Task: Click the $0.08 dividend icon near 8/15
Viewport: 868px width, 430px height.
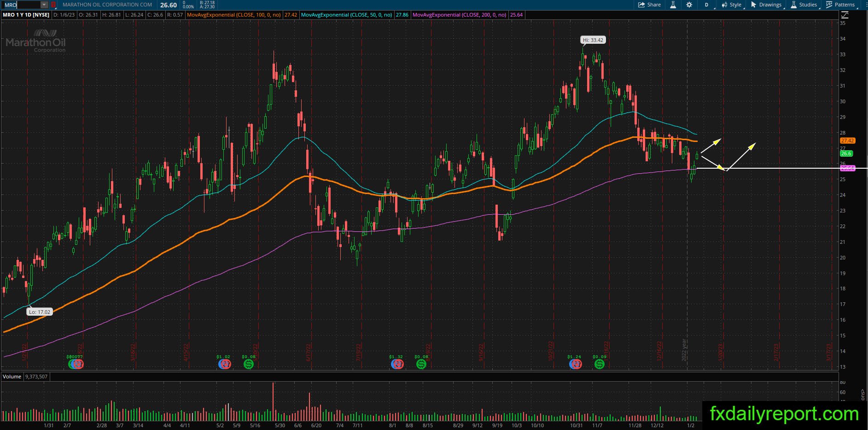Action: (x=421, y=364)
